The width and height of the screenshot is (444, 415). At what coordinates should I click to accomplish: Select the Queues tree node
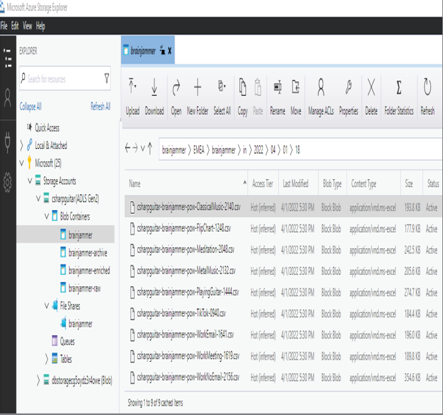tap(67, 341)
